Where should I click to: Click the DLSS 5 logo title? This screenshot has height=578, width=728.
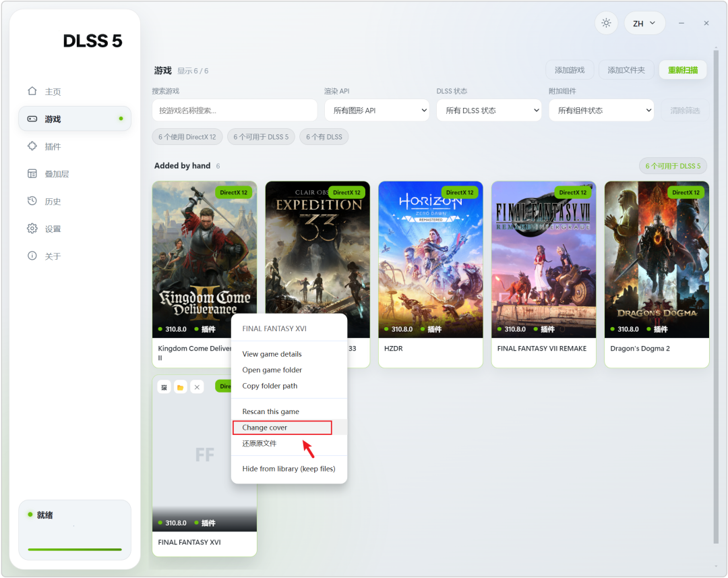click(92, 41)
